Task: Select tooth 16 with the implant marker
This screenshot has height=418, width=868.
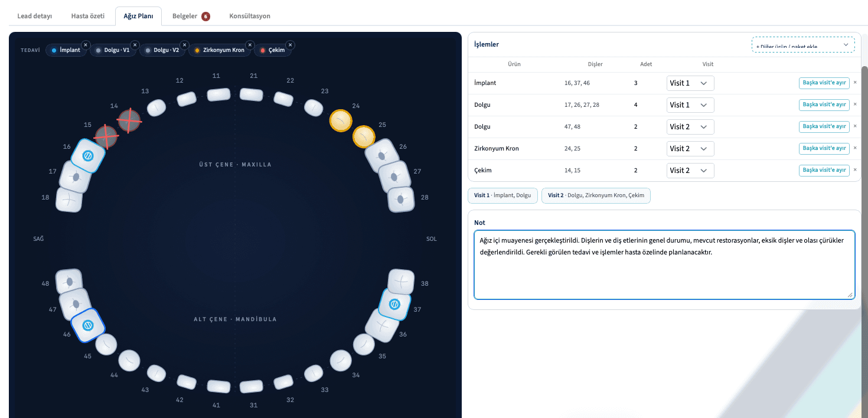Action: tap(88, 156)
